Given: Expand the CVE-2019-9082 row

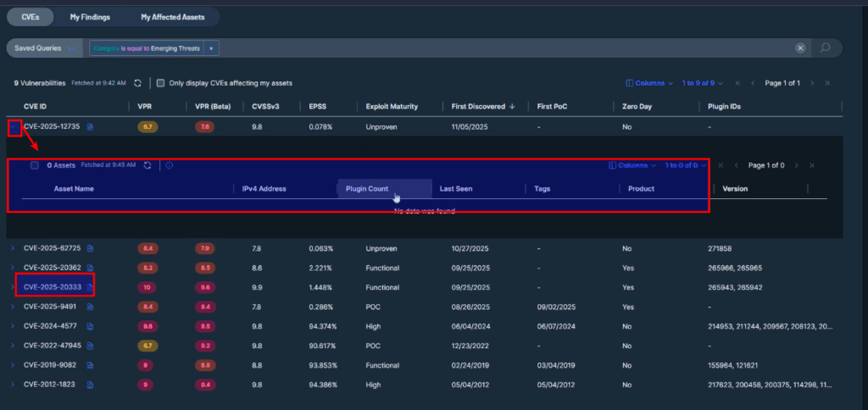Looking at the screenshot, I should point(13,365).
